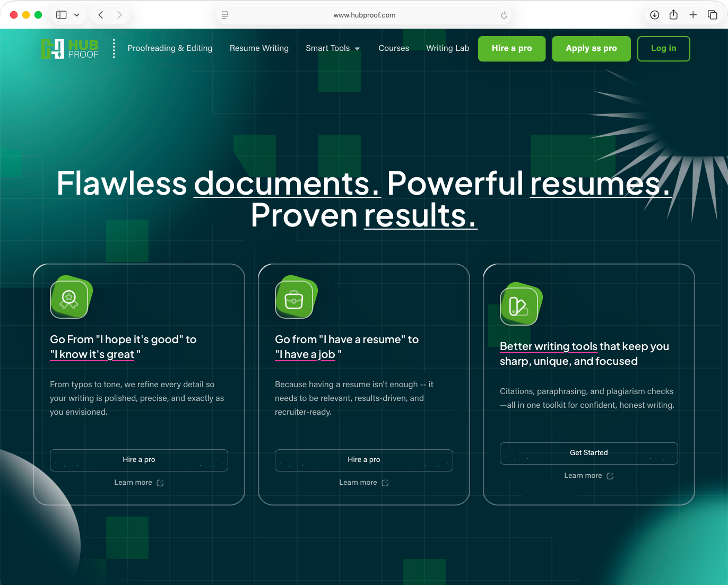Go to the Writing Lab page
The width and height of the screenshot is (728, 585).
(447, 48)
